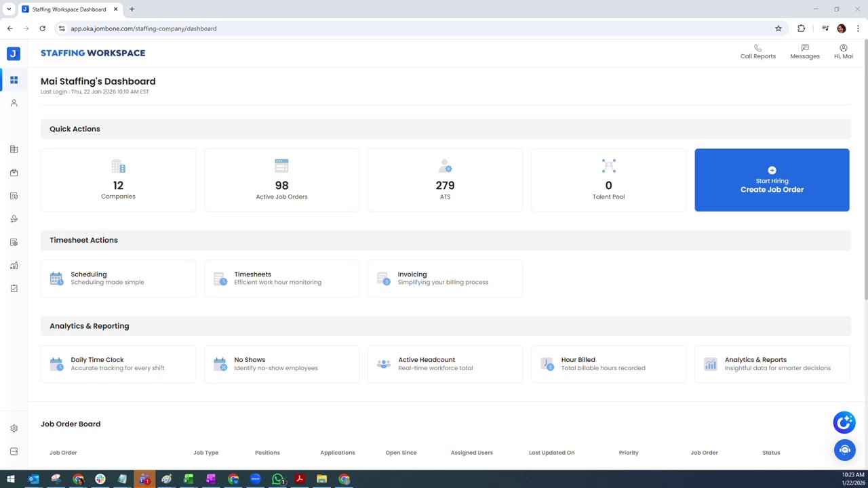Image resolution: width=868 pixels, height=488 pixels.
Task: Open the tab search dropdown arrow
Action: [9, 9]
